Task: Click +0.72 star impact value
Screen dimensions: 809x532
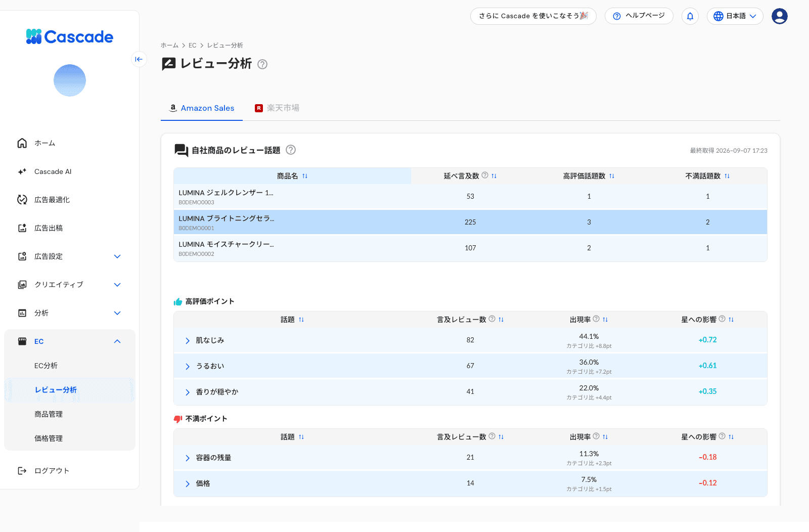Action: point(707,340)
